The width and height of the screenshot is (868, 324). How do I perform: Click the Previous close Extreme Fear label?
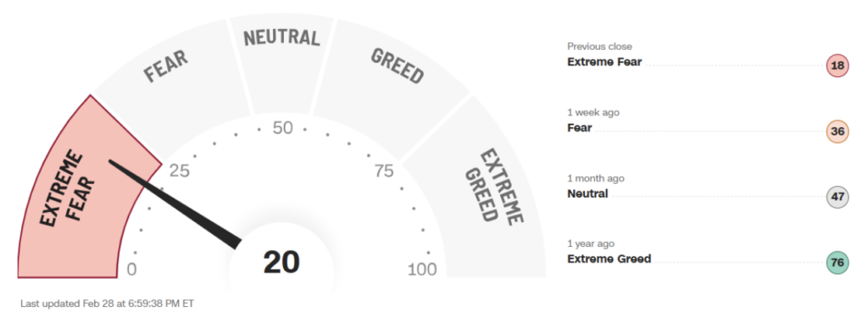pyautogui.click(x=604, y=61)
